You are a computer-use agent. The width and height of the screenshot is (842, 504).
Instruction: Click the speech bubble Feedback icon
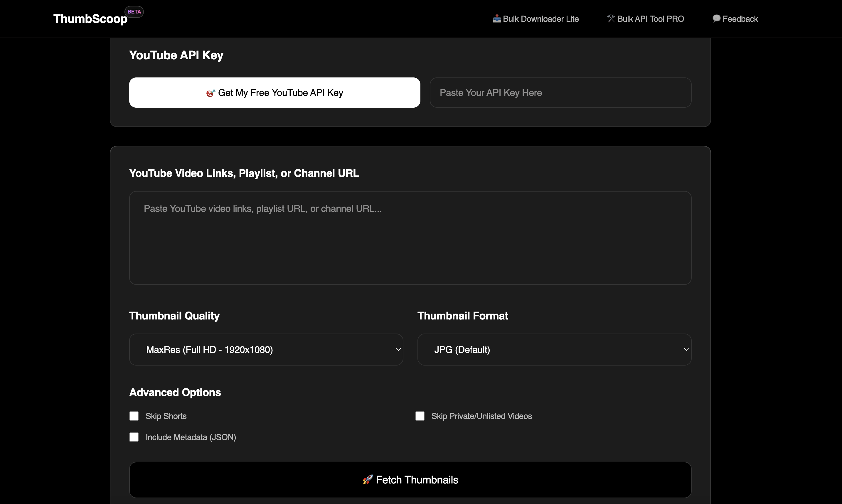tap(716, 18)
